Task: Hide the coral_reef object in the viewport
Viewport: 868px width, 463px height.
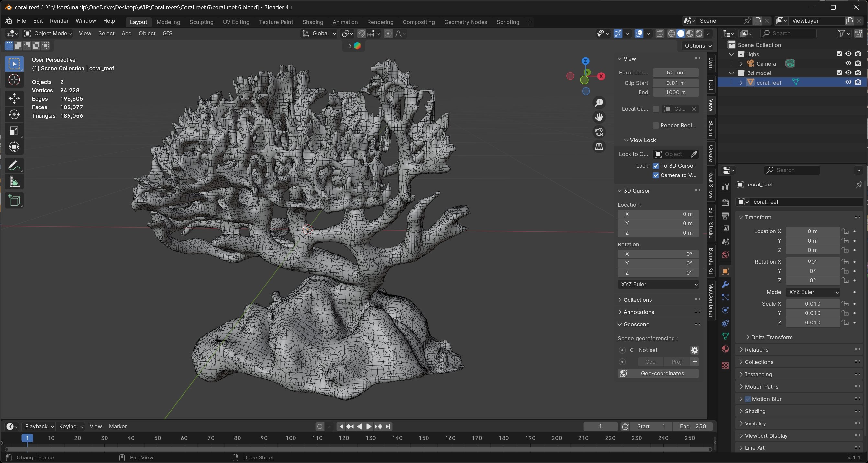Action: pos(849,82)
